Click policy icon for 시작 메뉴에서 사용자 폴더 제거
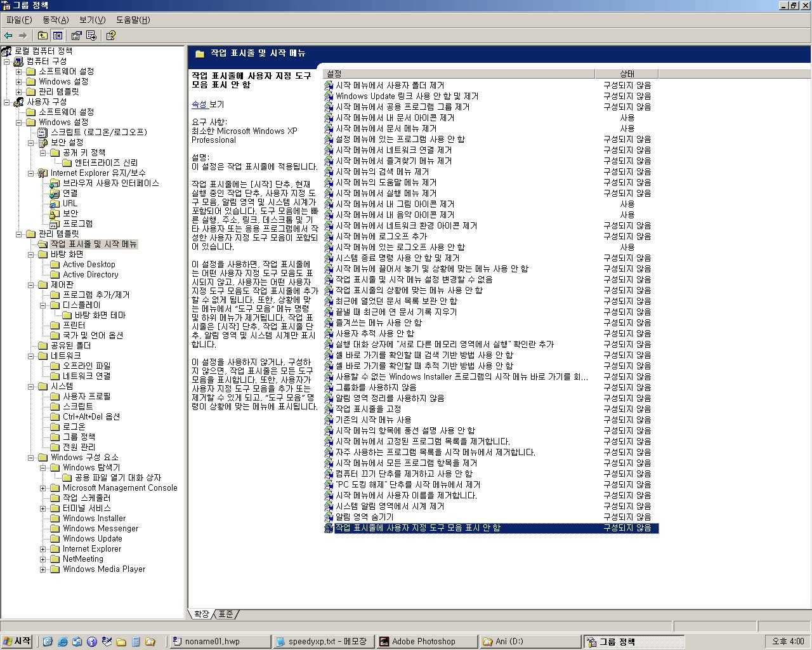Viewport: 812px width, 650px height. [329, 85]
